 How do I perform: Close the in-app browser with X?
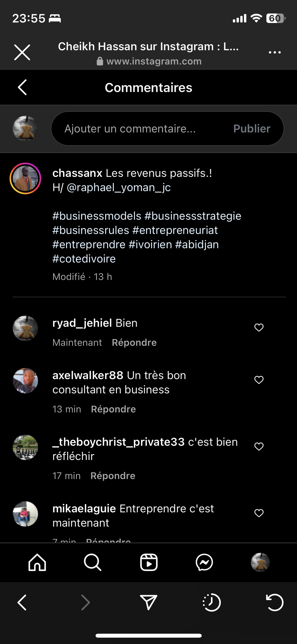(22, 52)
